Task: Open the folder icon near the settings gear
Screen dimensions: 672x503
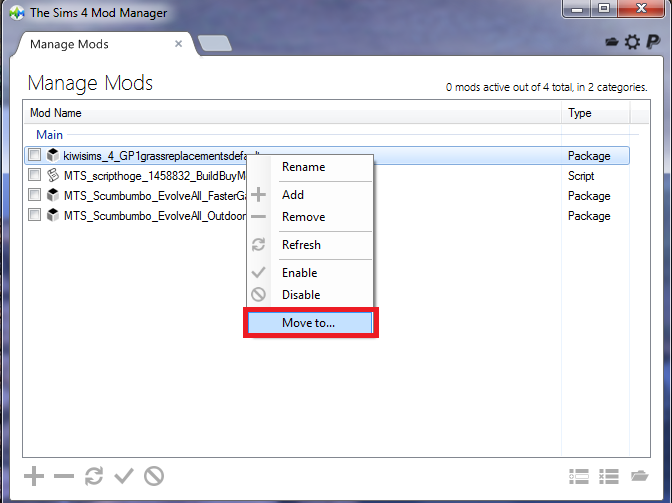Action: click(x=612, y=42)
